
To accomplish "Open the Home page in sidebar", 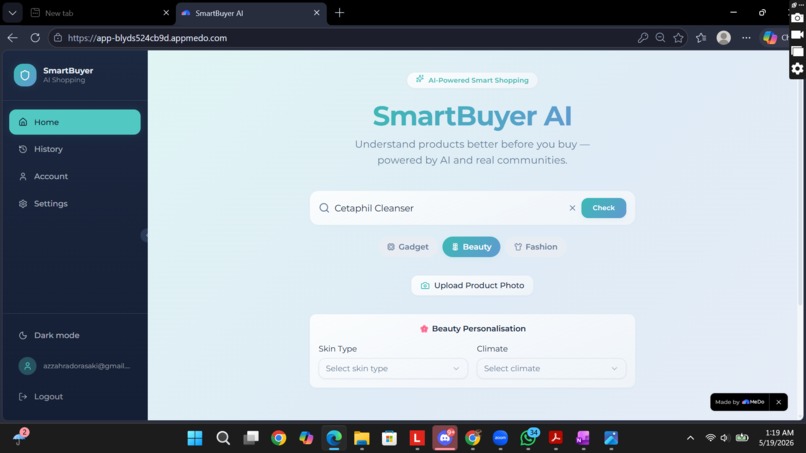I will [x=75, y=122].
